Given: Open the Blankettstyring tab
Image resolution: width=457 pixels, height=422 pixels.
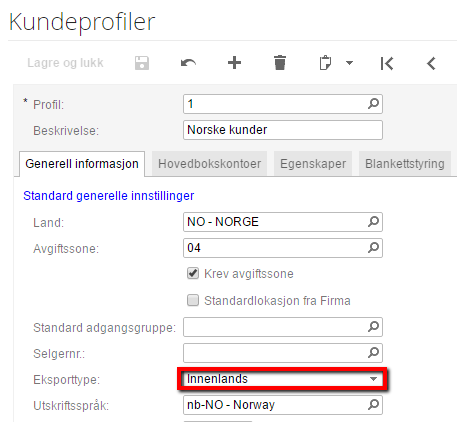Looking at the screenshot, I should pos(405,164).
